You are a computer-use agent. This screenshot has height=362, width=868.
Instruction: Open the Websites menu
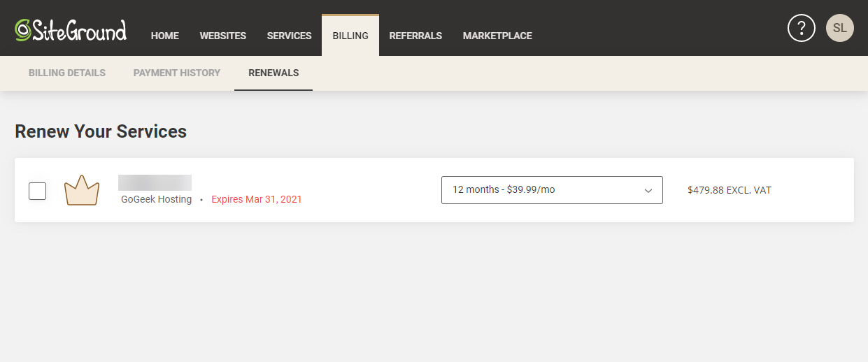pyautogui.click(x=223, y=36)
